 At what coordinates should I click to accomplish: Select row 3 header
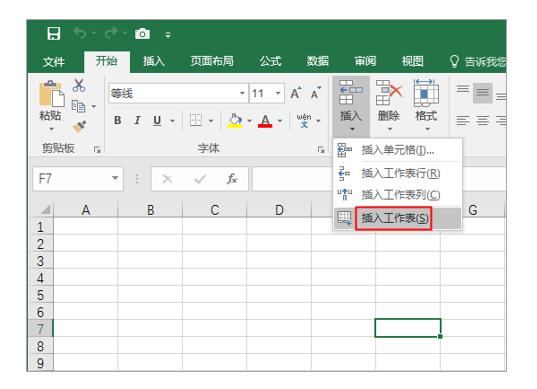tap(40, 261)
